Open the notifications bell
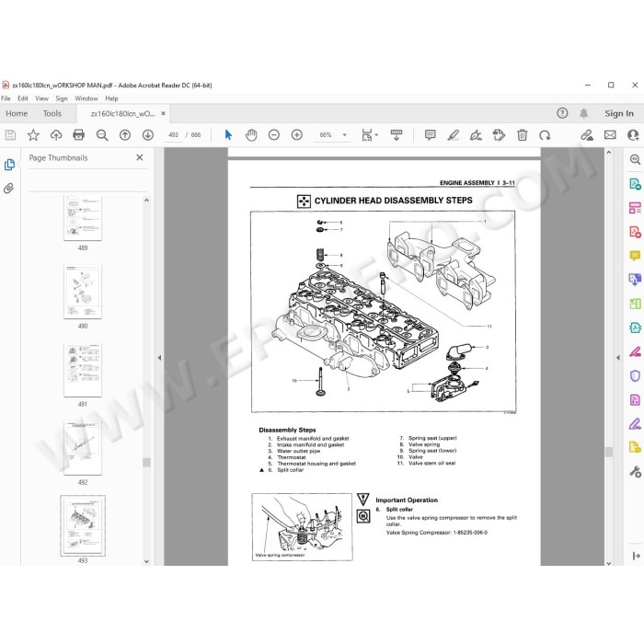 pyautogui.click(x=583, y=113)
